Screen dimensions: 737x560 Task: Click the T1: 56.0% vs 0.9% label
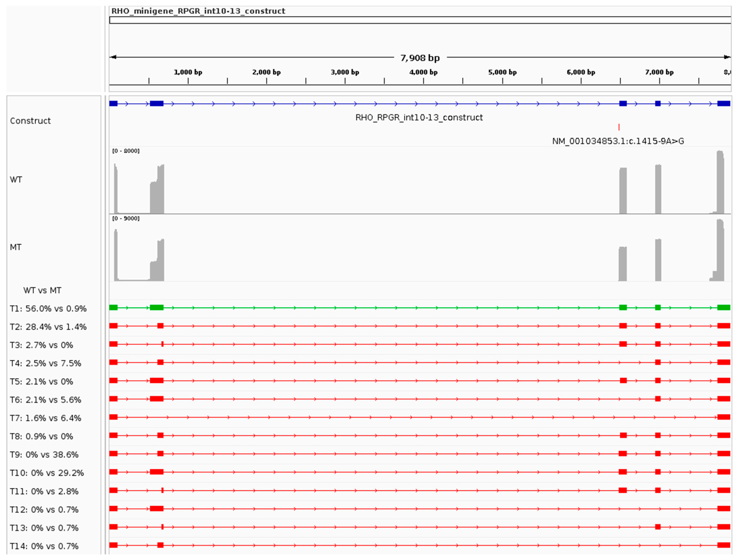pyautogui.click(x=48, y=309)
